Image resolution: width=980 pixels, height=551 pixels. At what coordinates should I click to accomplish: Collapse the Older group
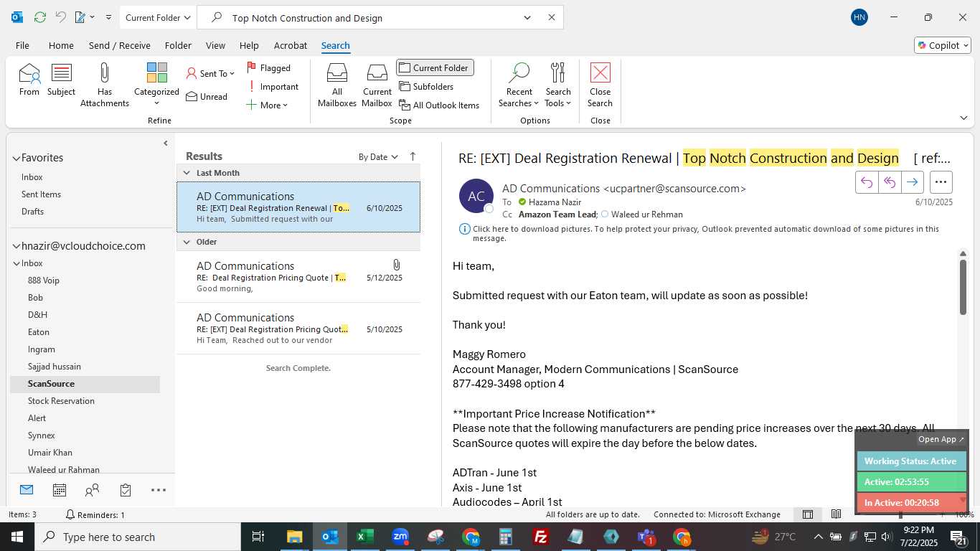pos(187,242)
